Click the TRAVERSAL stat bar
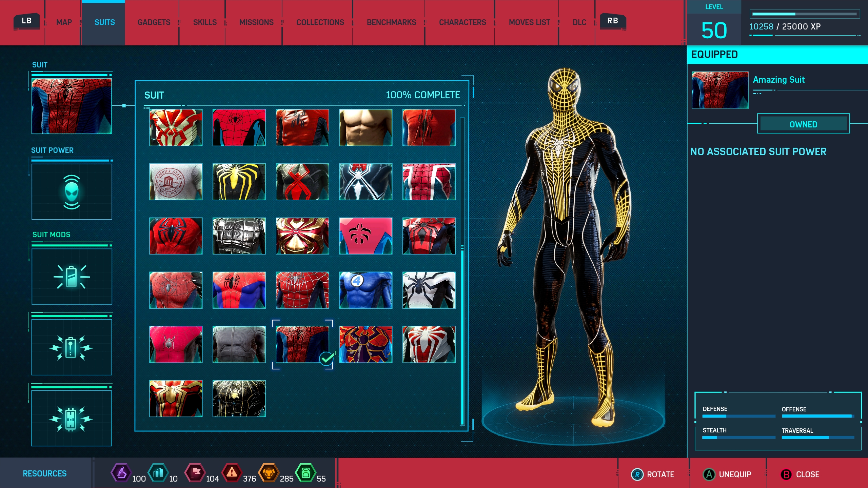This screenshot has height=488, width=868. (x=818, y=438)
